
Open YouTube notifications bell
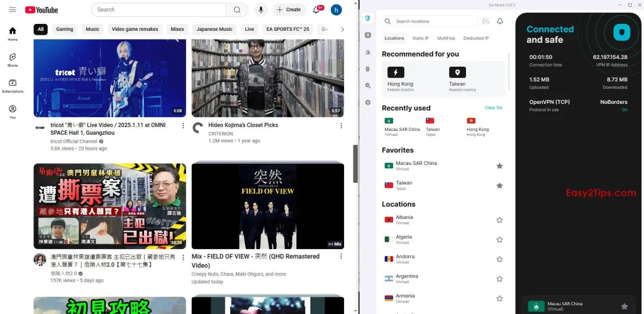coord(316,9)
